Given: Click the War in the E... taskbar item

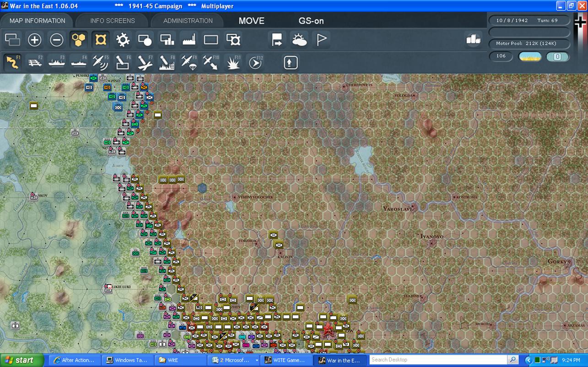Looking at the screenshot, I should (x=340, y=360).
